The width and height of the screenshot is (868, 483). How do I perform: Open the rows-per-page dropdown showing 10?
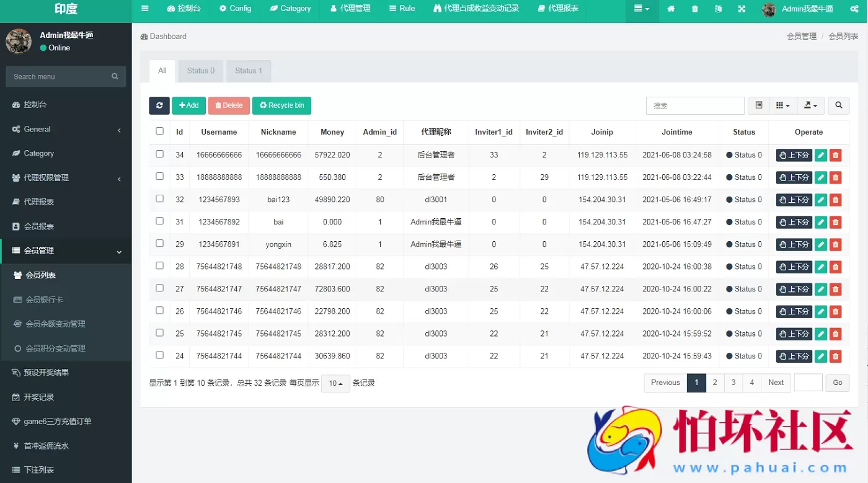pos(335,383)
